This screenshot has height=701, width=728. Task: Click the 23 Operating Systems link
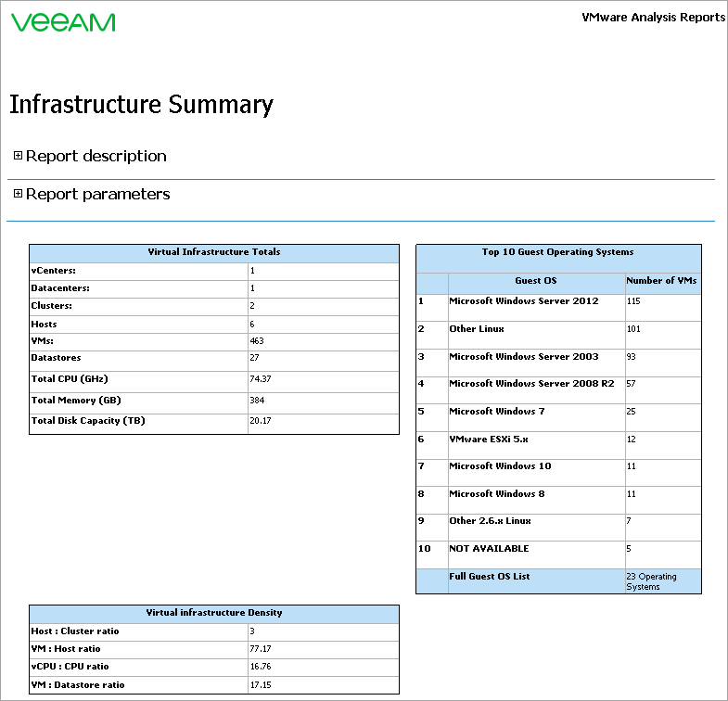click(x=651, y=581)
